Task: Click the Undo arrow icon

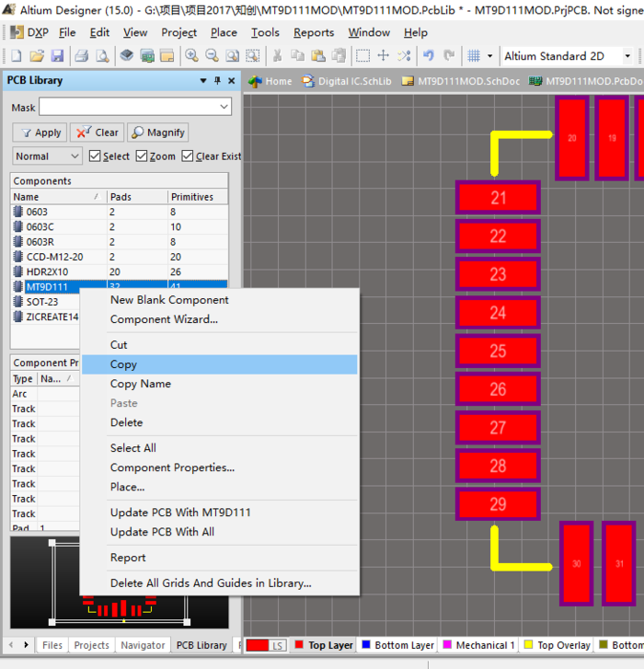Action: click(428, 56)
